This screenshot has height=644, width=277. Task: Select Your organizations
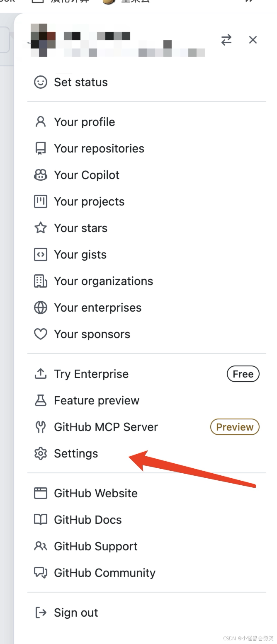103,281
